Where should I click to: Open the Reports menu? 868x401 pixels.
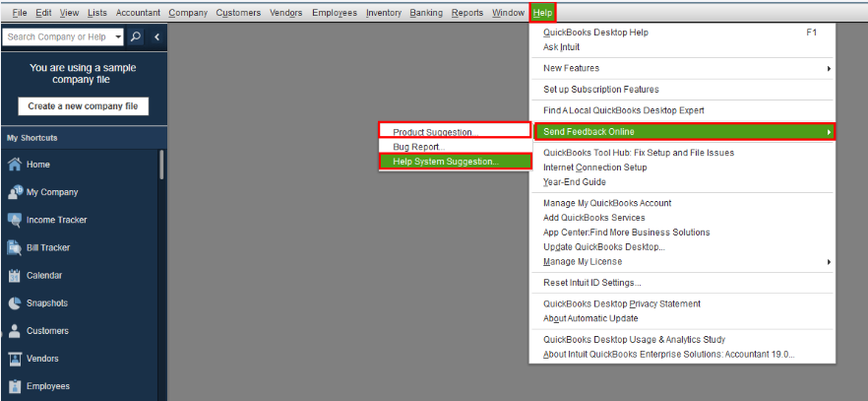(467, 12)
